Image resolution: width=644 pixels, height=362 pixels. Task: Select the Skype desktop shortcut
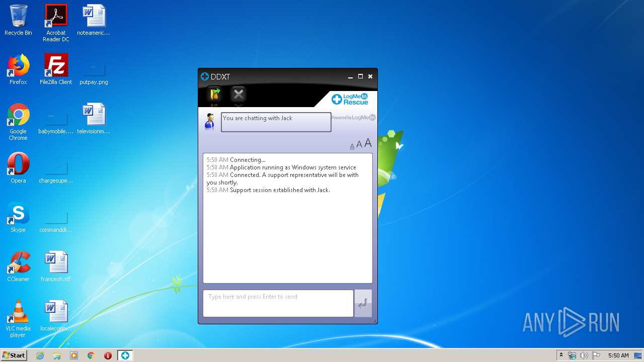click(x=18, y=217)
